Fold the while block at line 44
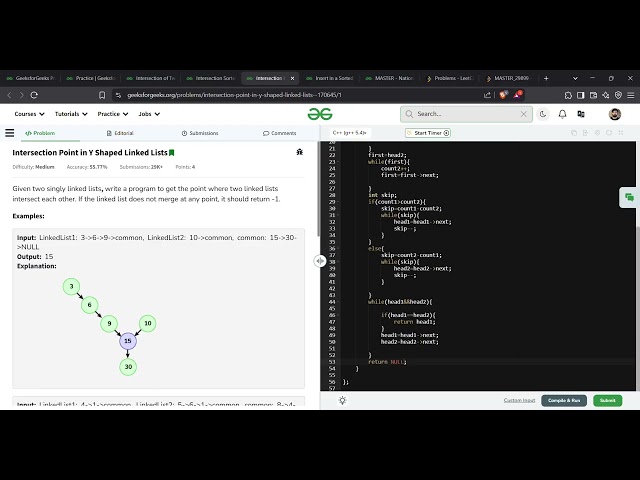Screen dimensions: 640x480 (x=338, y=302)
